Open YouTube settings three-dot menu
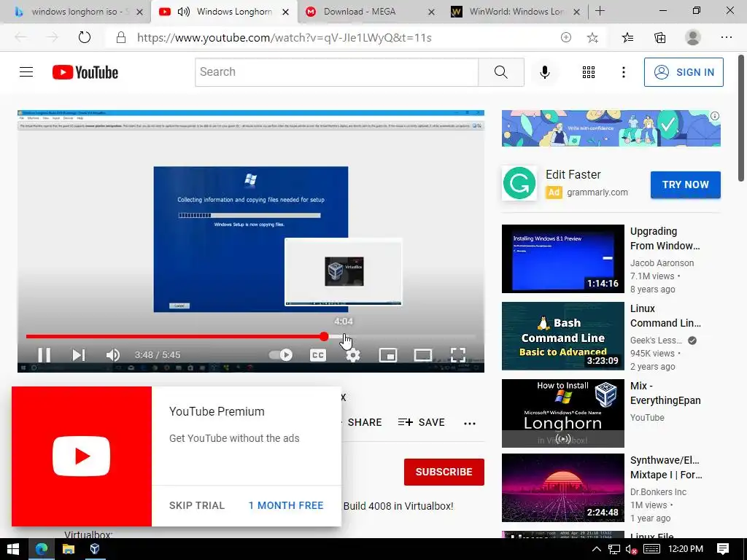747x560 pixels. tap(623, 72)
